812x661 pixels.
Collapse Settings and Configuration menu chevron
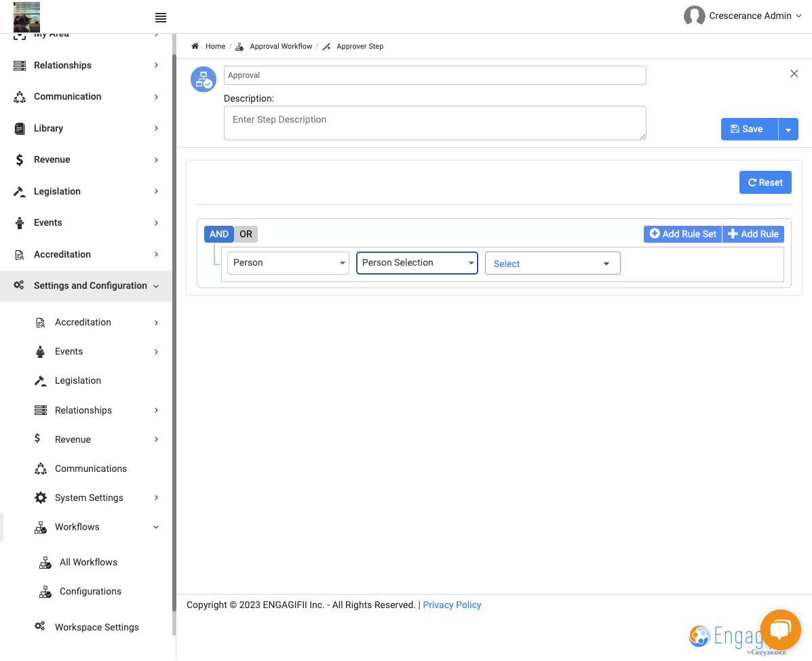[x=156, y=286]
